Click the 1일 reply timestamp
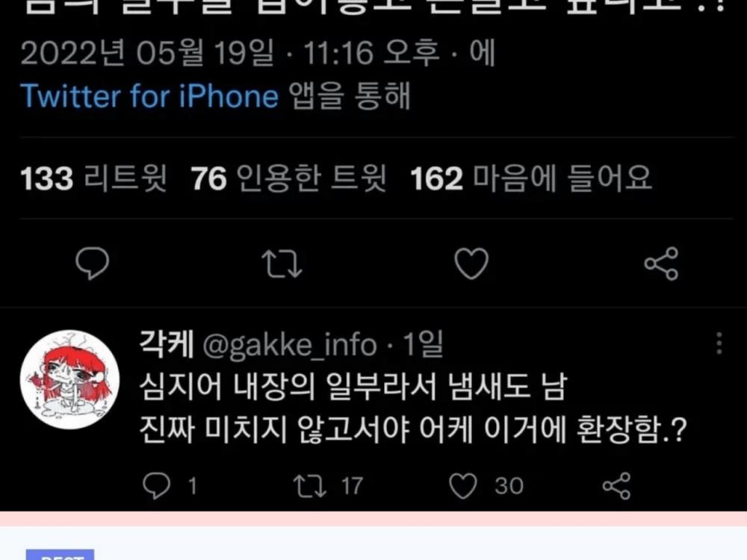This screenshot has width=747, height=560. [x=423, y=343]
